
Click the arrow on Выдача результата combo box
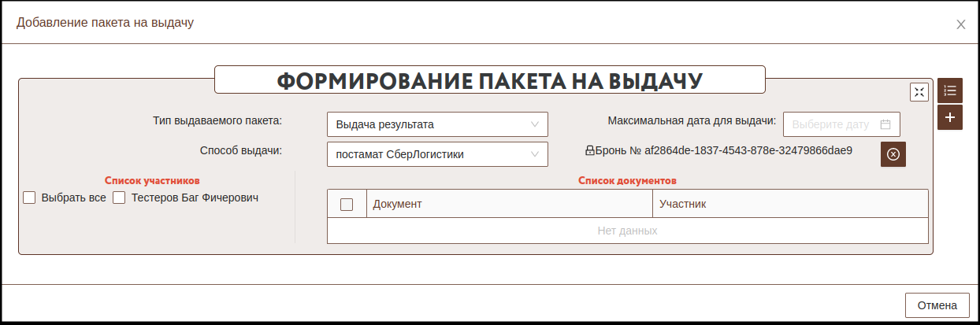535,124
